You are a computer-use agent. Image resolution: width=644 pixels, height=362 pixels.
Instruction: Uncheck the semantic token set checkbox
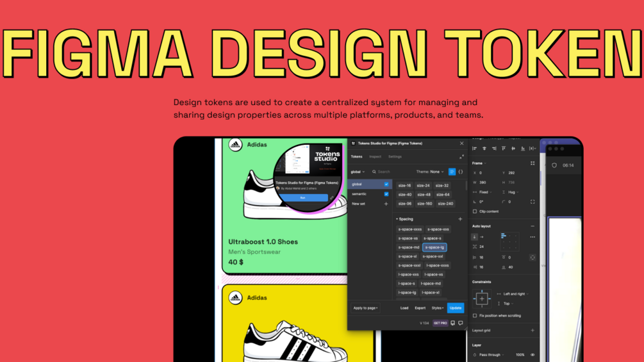coord(386,194)
